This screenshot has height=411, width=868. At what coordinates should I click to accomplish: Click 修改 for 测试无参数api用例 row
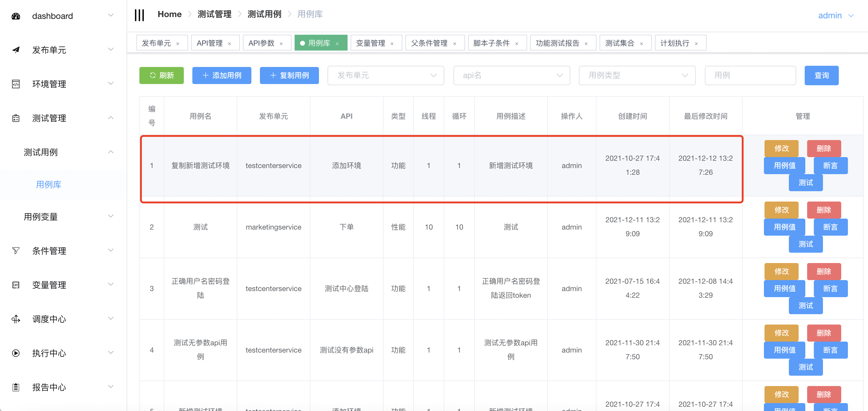tap(781, 333)
